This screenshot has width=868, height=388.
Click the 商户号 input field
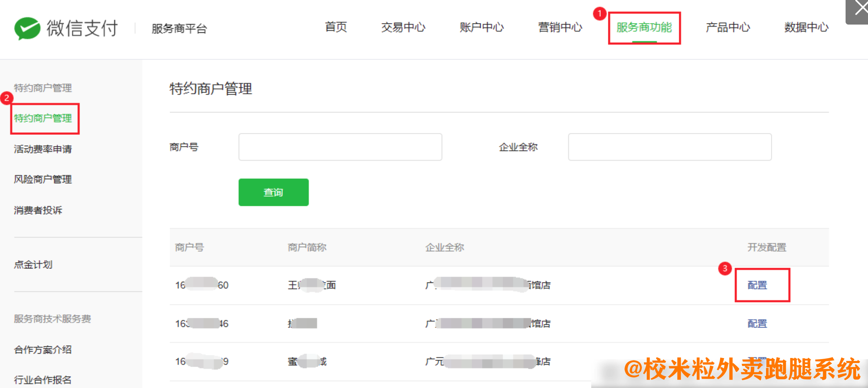click(340, 147)
